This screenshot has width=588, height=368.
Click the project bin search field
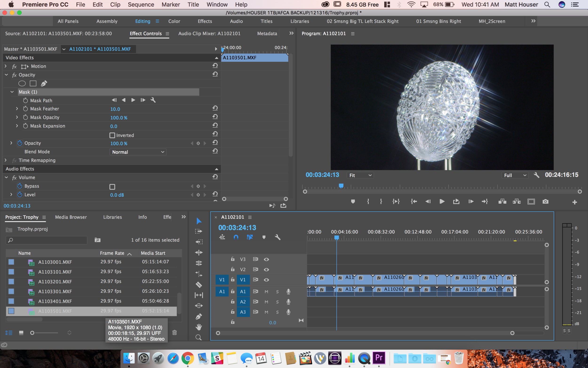(x=47, y=240)
